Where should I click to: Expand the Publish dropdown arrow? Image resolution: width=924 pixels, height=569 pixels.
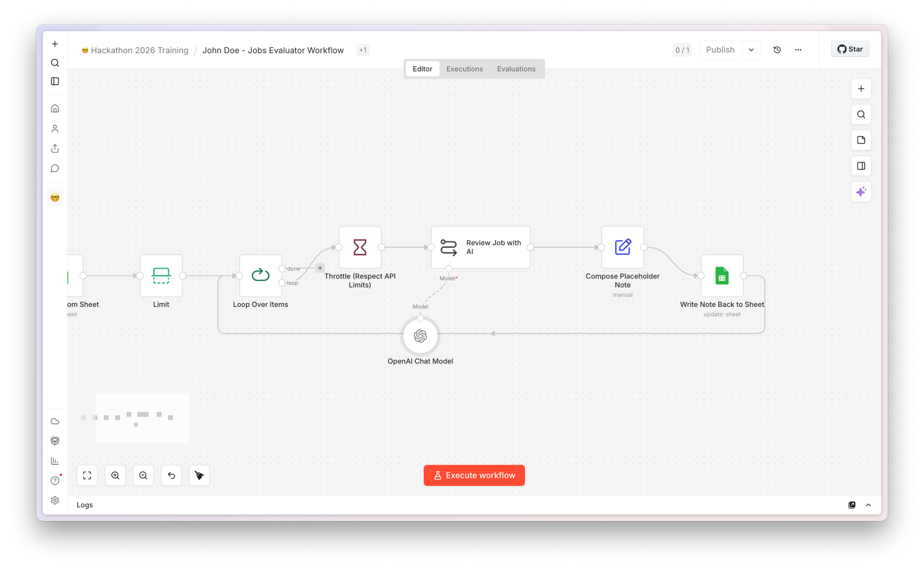pos(751,50)
